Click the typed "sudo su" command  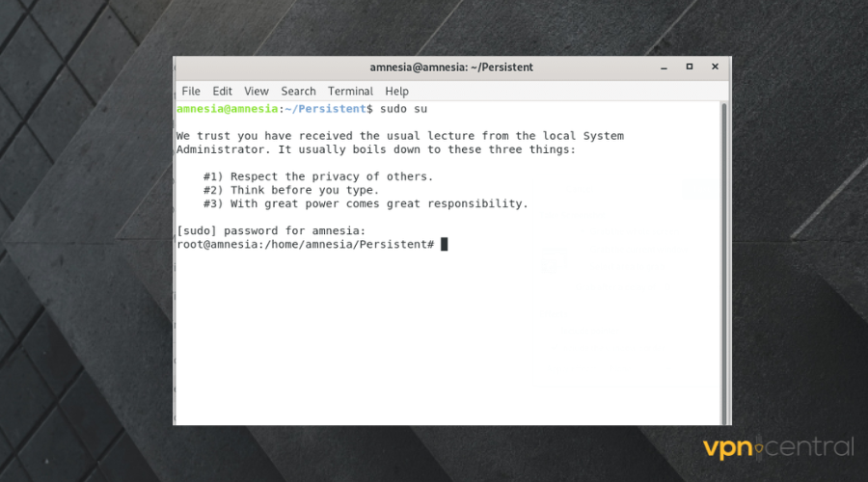[403, 109]
